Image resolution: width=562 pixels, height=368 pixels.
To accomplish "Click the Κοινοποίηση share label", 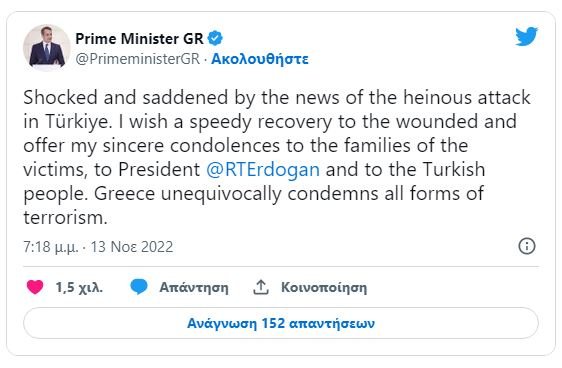I will [324, 287].
